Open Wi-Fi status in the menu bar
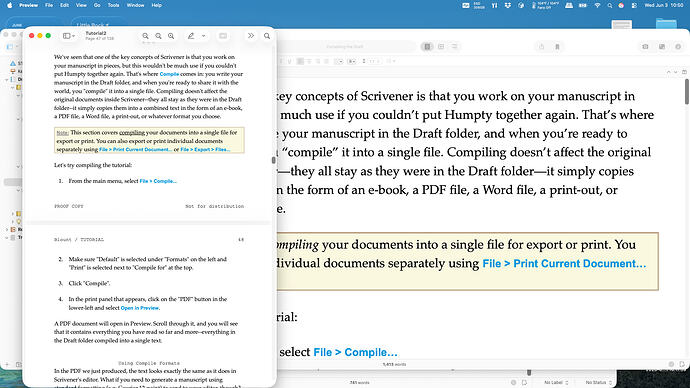Viewport: 690px width, 388px height. pyautogui.click(x=597, y=5)
